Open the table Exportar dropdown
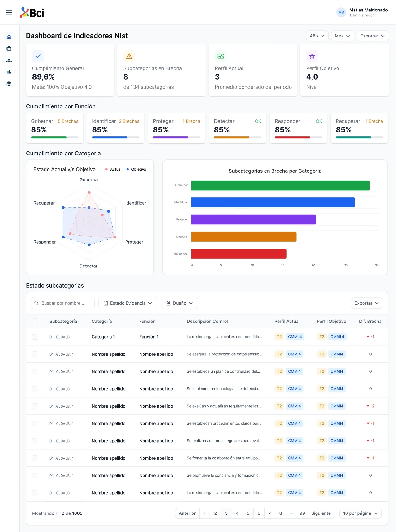Viewport: 396px width, 532px height. (x=367, y=303)
